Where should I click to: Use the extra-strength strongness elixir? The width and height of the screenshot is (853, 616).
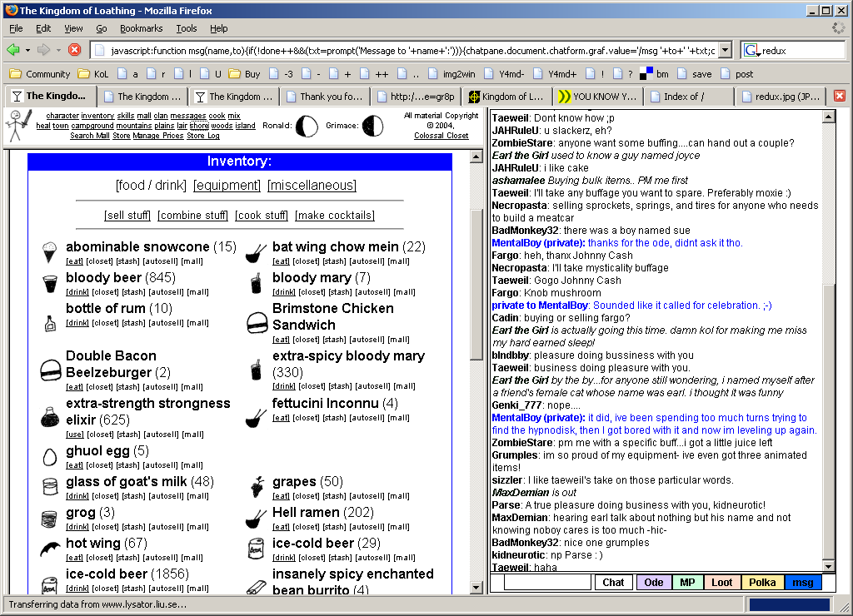pyautogui.click(x=74, y=435)
